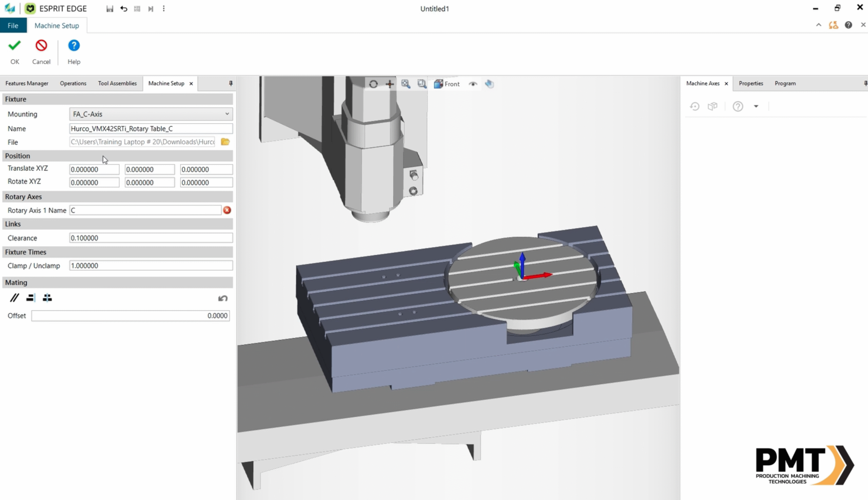The image size is (868, 500).
Task: Select the align faces mating icon
Action: pyautogui.click(x=31, y=298)
